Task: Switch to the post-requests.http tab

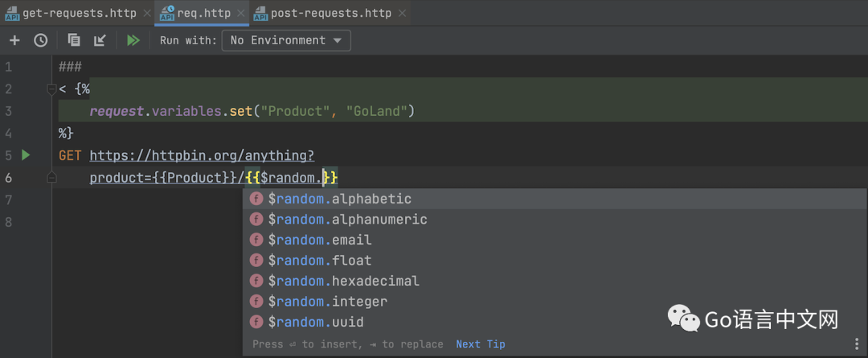Action: point(331,14)
